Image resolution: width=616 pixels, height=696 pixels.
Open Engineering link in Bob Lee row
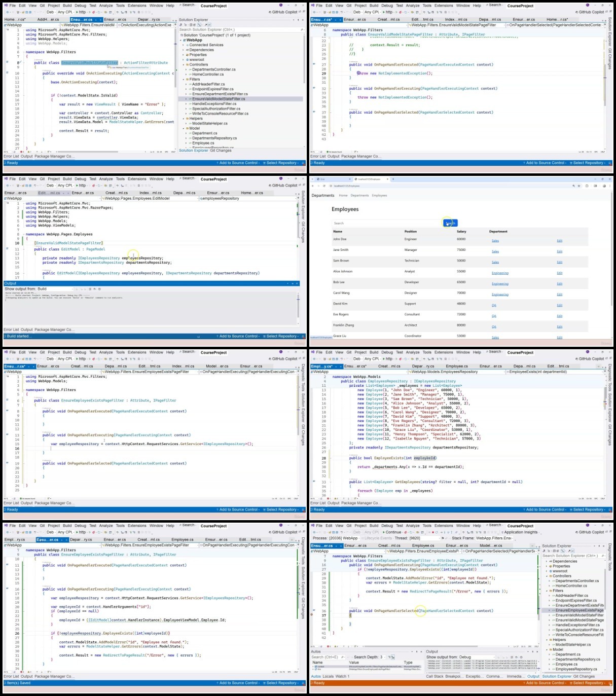click(500, 284)
